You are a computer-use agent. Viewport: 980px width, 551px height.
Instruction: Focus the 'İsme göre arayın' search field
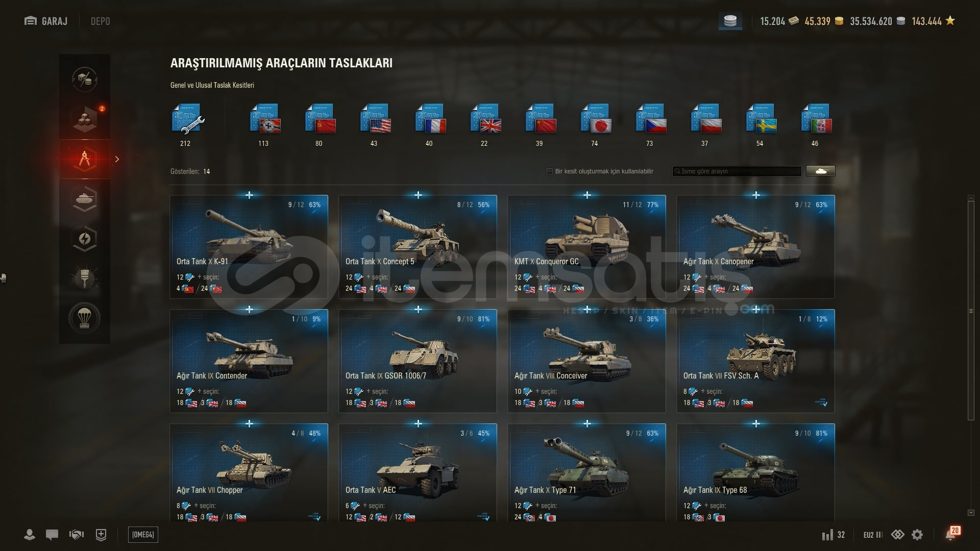[x=737, y=171]
